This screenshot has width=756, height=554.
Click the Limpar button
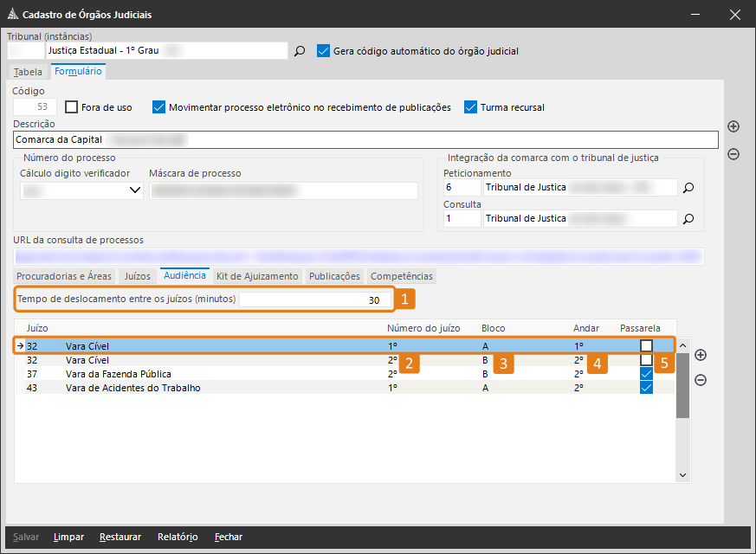click(68, 537)
